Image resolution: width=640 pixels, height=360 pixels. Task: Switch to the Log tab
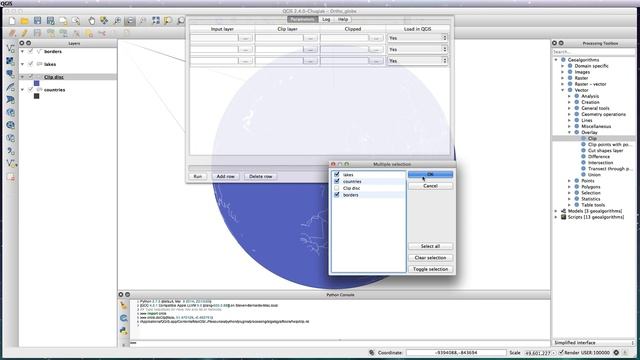326,19
